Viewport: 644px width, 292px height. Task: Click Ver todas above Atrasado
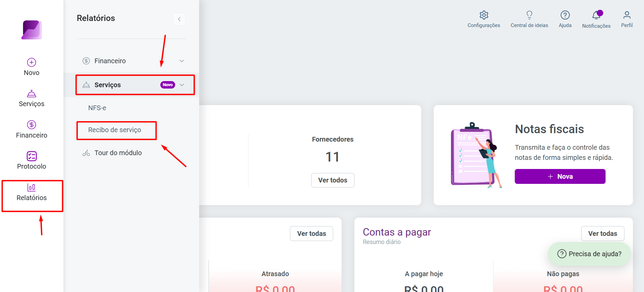tap(312, 234)
